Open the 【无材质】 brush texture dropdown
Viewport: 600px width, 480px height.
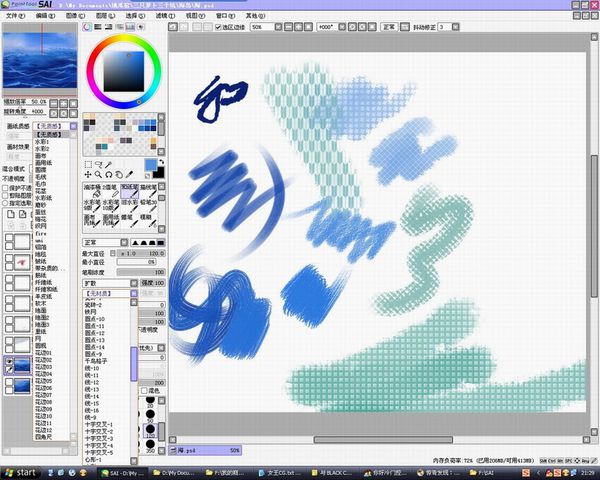134,294
